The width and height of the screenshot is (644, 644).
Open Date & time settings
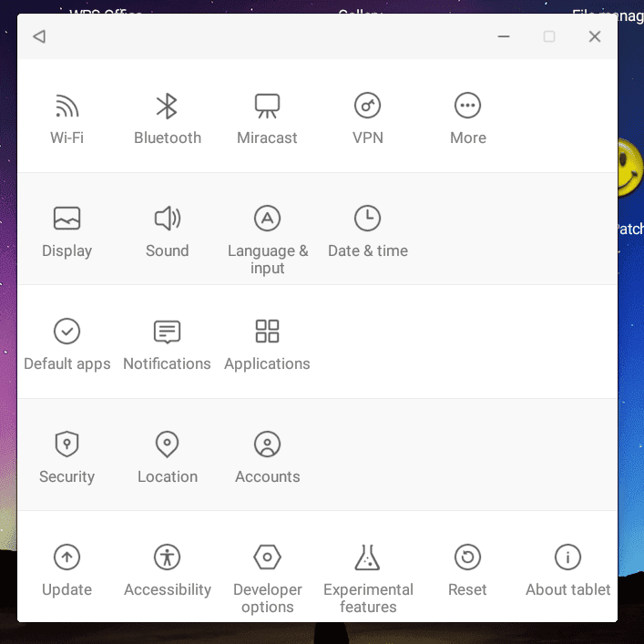[368, 231]
